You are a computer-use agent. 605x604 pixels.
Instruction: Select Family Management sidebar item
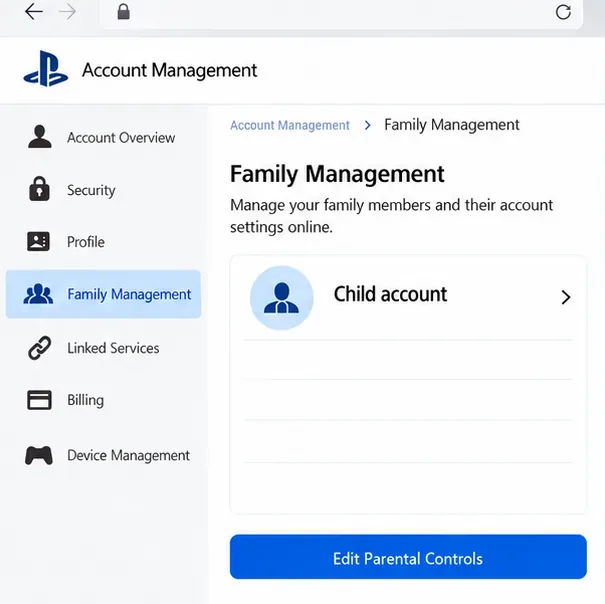point(103,294)
